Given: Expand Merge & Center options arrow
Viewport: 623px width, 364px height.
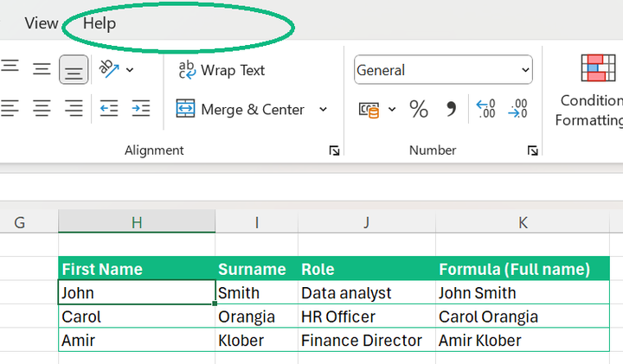Looking at the screenshot, I should pos(324,109).
